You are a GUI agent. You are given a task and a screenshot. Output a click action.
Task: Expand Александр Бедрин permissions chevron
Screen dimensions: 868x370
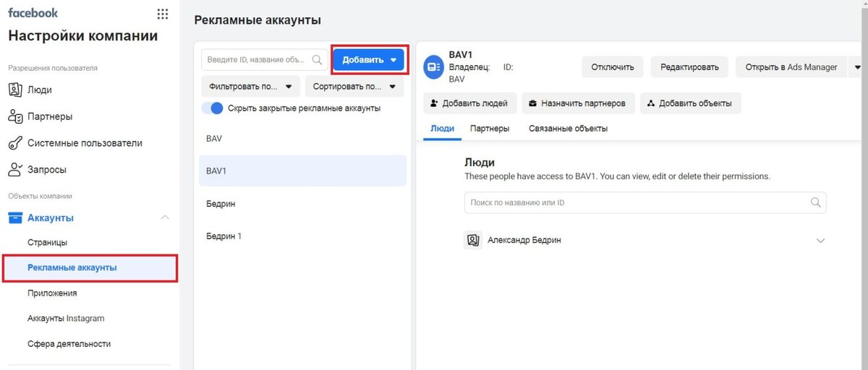point(820,241)
